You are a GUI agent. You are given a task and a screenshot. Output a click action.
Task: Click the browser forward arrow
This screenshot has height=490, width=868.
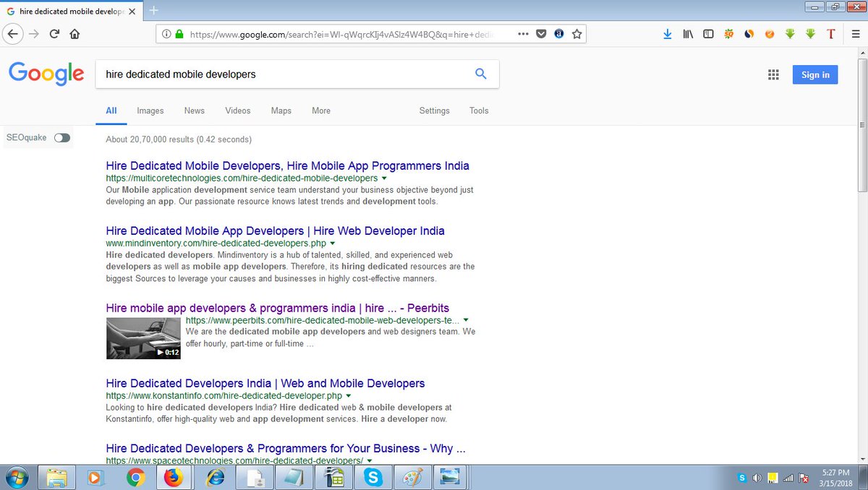tap(34, 34)
